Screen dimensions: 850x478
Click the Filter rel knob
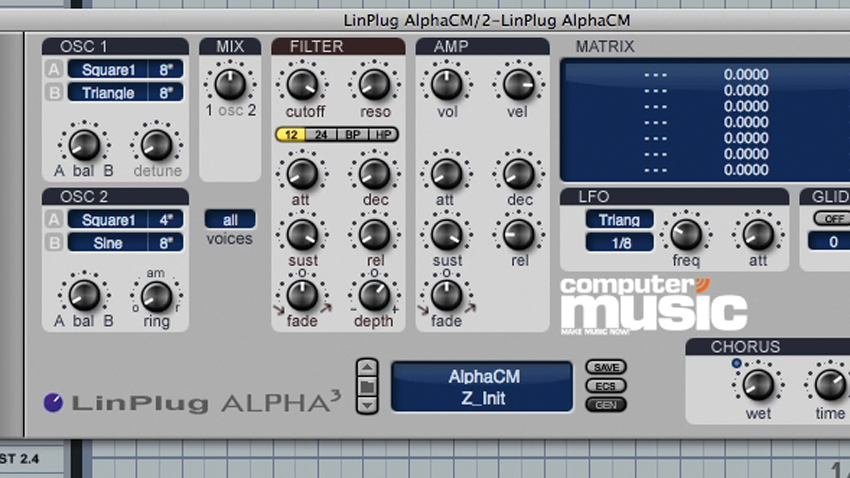coord(375,235)
